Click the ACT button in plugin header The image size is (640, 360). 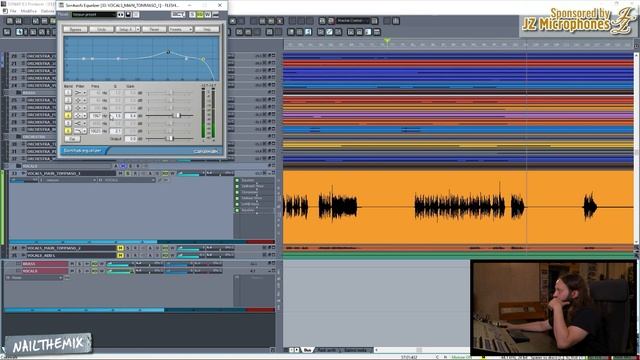click(x=178, y=15)
